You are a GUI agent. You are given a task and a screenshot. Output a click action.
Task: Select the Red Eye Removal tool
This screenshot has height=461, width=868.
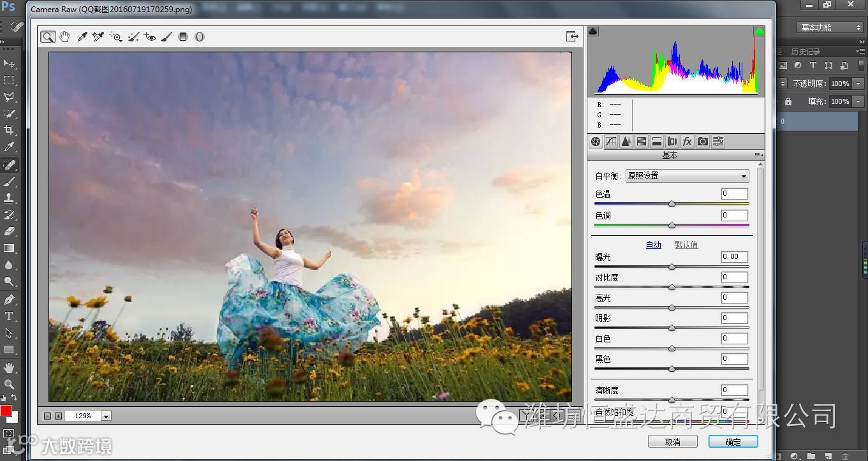pos(150,37)
